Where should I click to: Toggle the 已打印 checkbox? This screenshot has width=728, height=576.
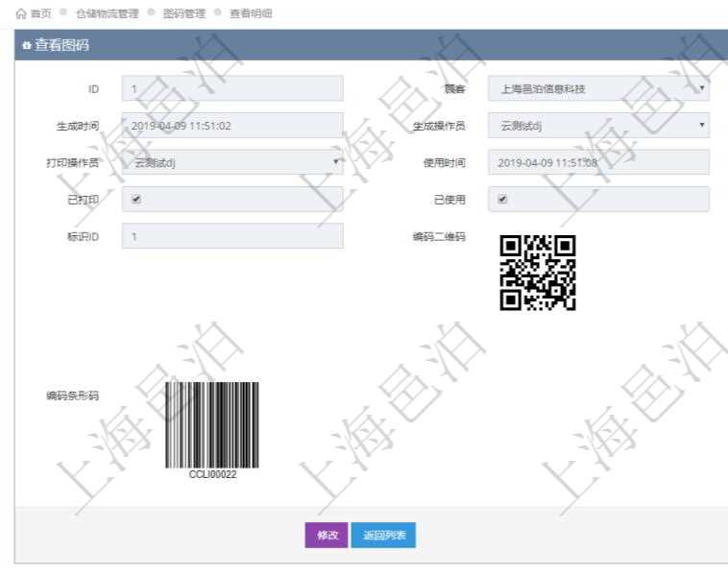(136, 200)
